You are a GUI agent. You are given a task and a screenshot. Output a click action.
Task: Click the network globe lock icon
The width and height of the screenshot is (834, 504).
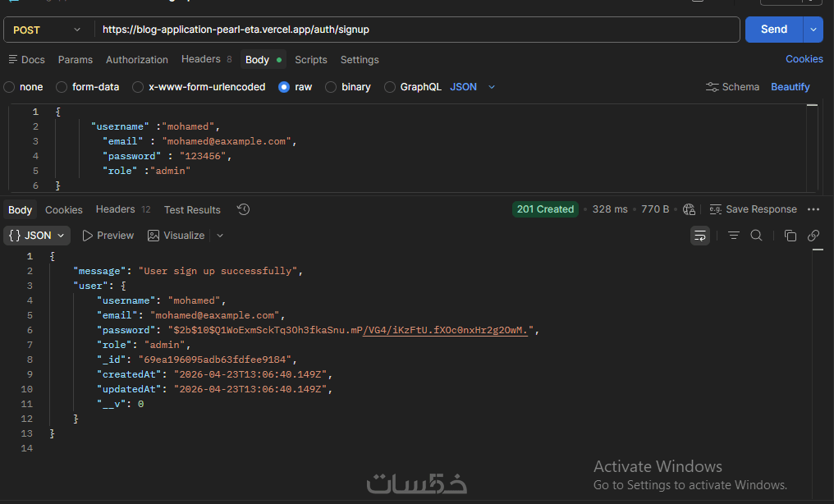pyautogui.click(x=689, y=209)
